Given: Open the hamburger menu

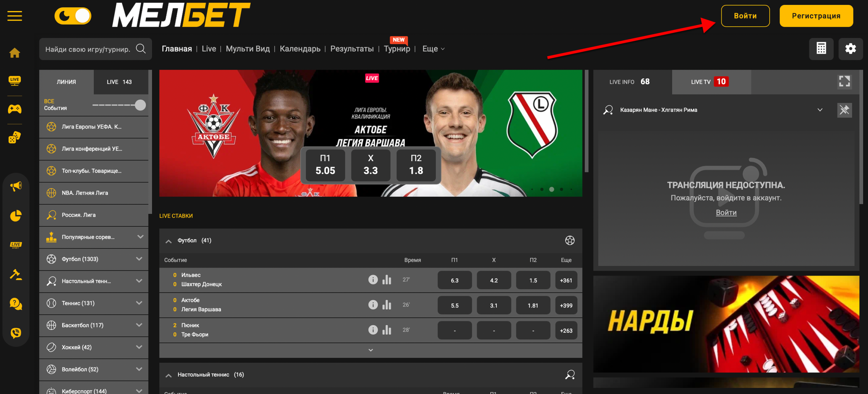Looking at the screenshot, I should (15, 16).
